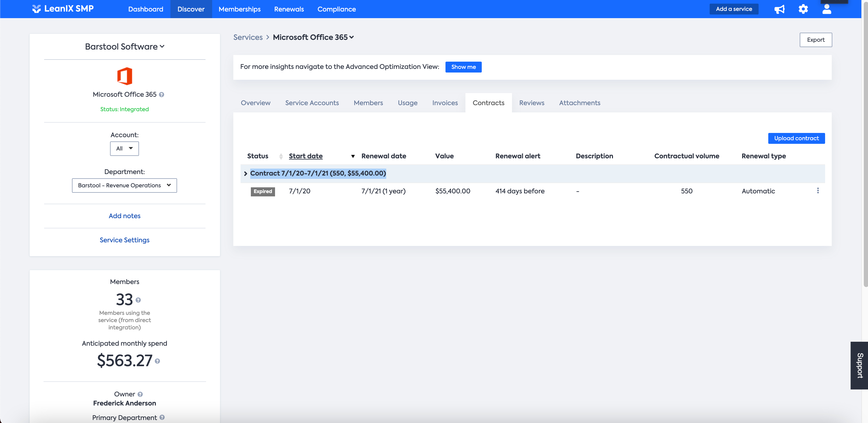Click the Contractual volume column header
The image size is (868, 423).
click(686, 156)
